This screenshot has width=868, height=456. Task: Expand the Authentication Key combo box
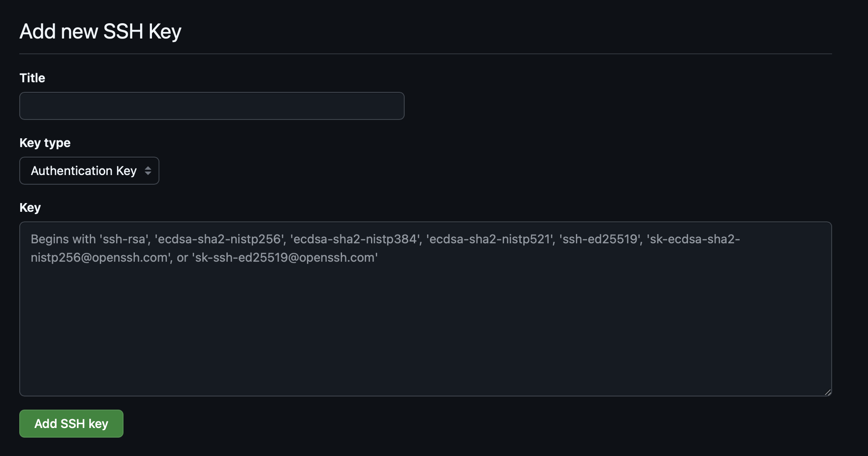89,171
